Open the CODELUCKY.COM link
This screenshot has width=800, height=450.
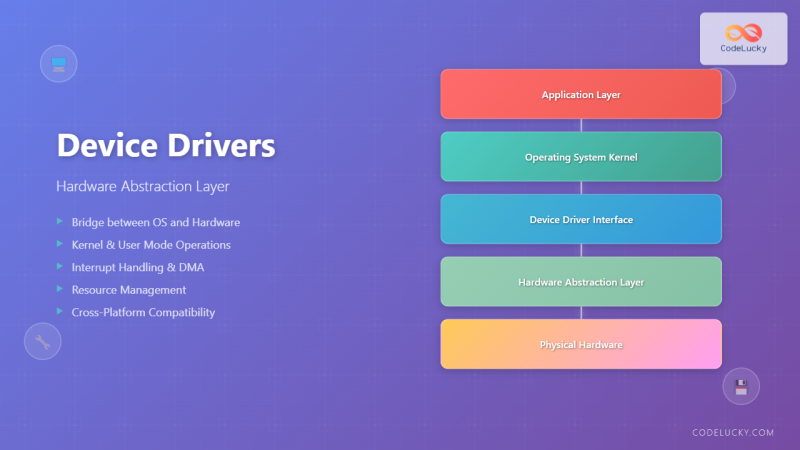(733, 432)
